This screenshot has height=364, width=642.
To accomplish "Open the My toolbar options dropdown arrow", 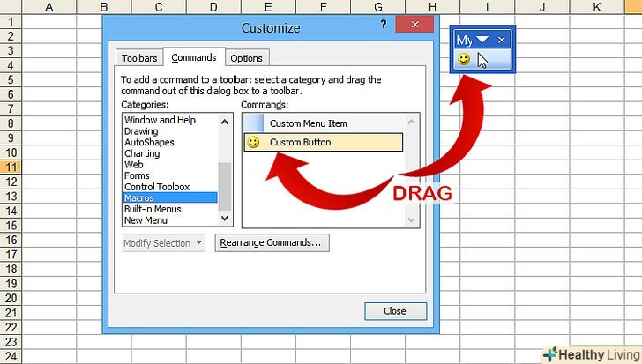I will [484, 40].
